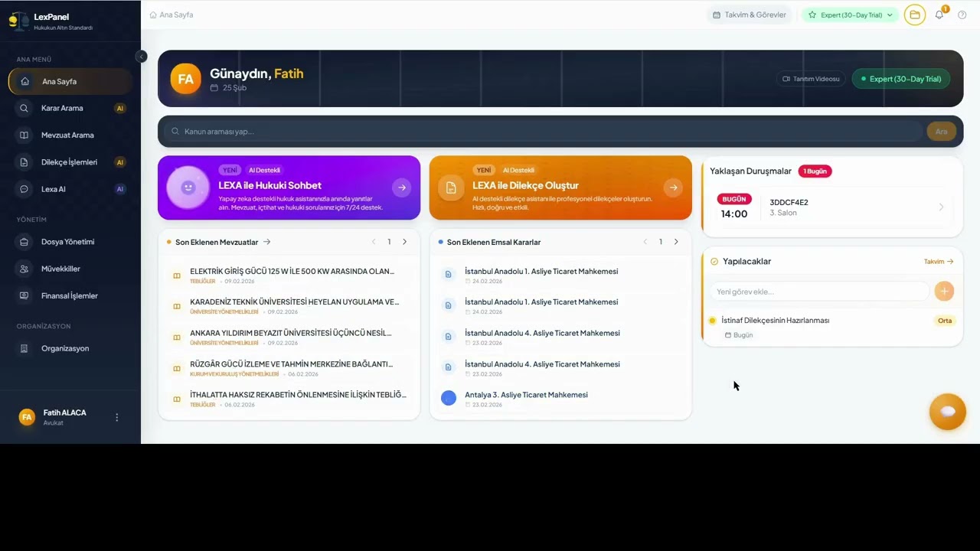Click the LexPanel scales logo

(x=18, y=20)
